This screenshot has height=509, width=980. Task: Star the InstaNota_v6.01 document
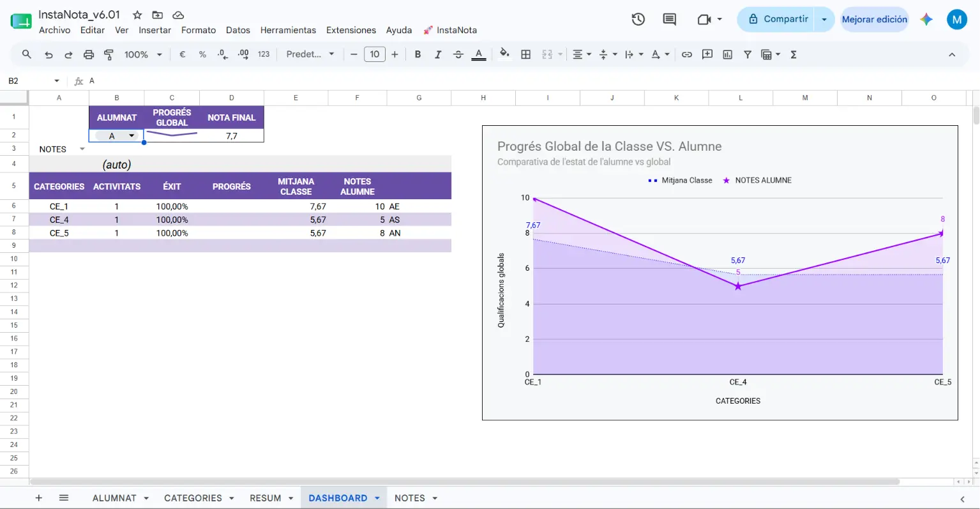pos(137,15)
